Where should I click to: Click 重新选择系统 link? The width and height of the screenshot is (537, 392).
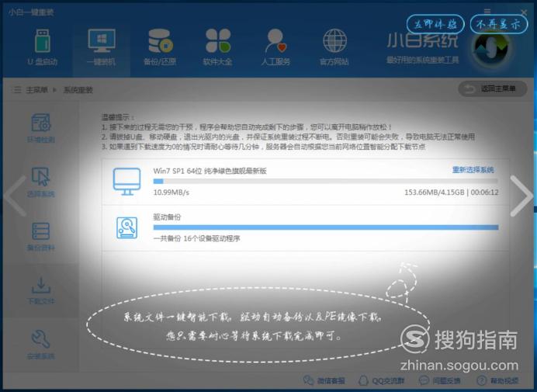pos(473,170)
